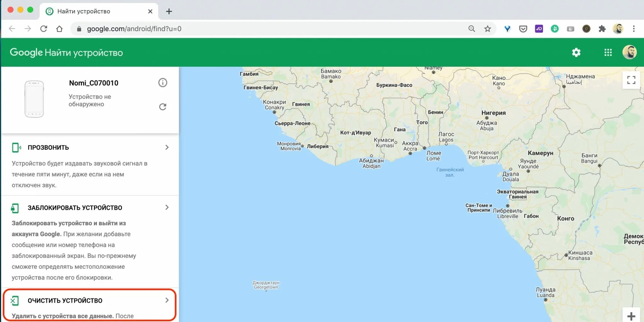Click the browser back arrow
The image size is (644, 322).
tap(12, 29)
